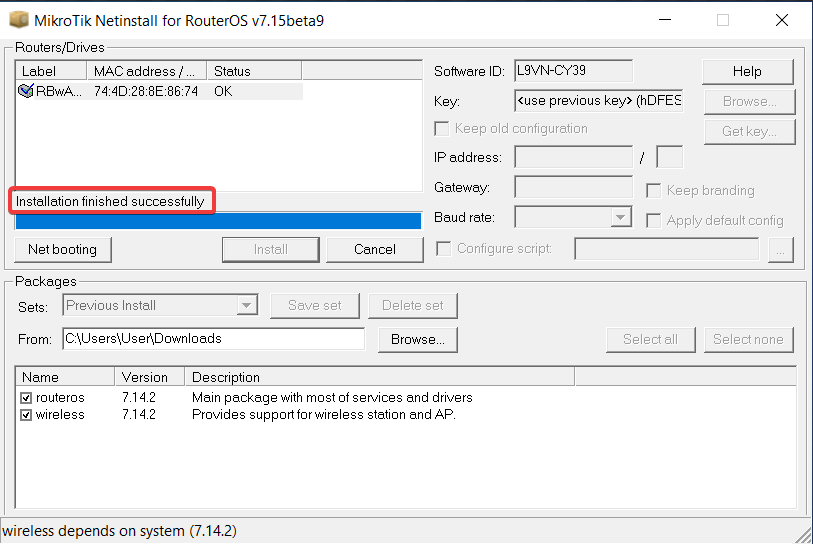Click the Configure script path field
This screenshot has height=544, width=813.
point(667,249)
